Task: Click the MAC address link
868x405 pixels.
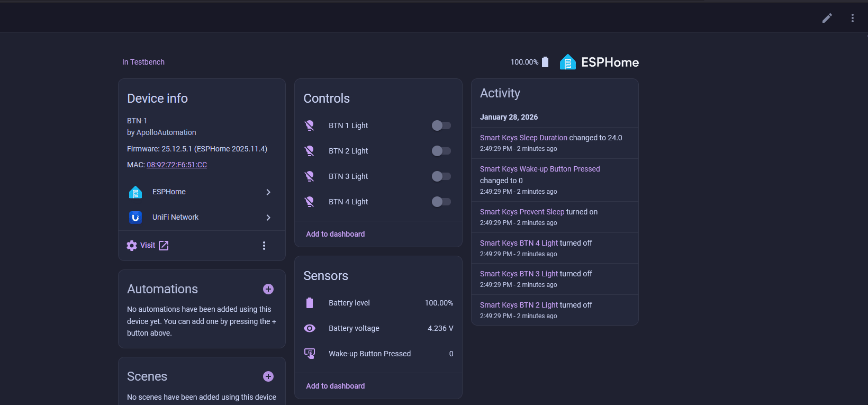Action: coord(177,165)
